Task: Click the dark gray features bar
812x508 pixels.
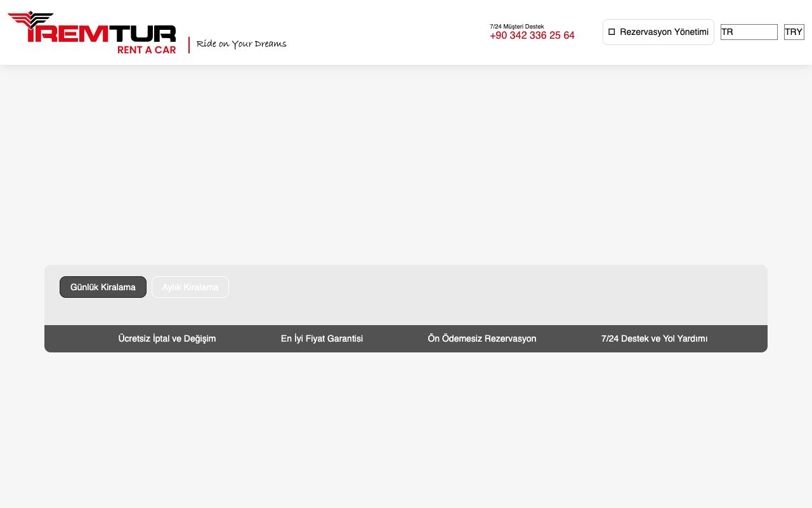Action: coord(406,338)
